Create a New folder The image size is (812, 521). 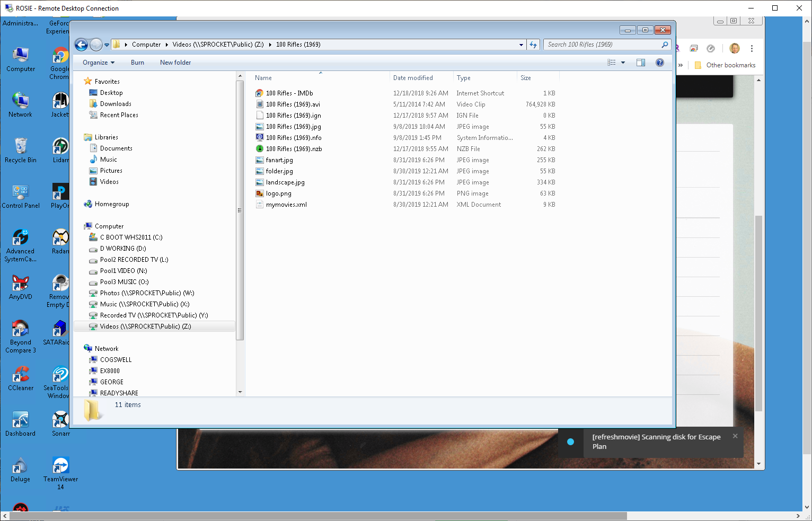point(175,62)
